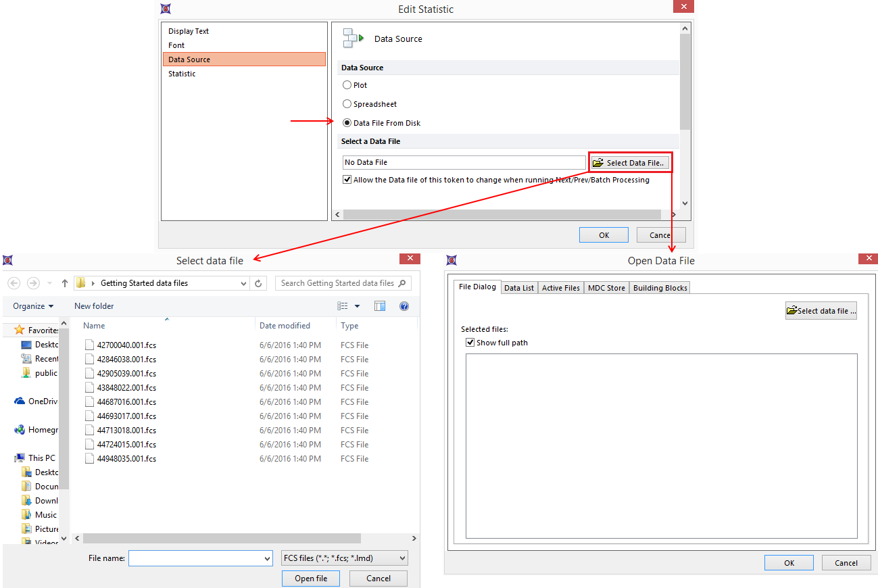The image size is (878, 588).
Task: Open the FCS files type dropdown
Action: (x=345, y=558)
